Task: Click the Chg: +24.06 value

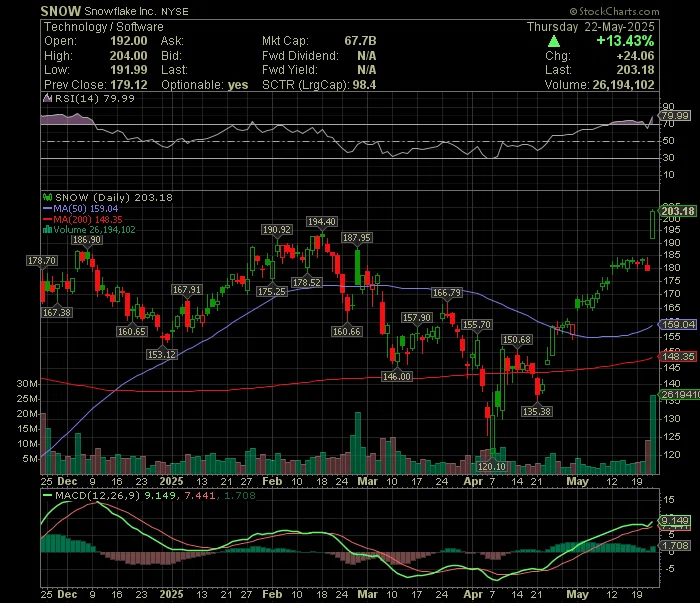Action: (x=635, y=56)
